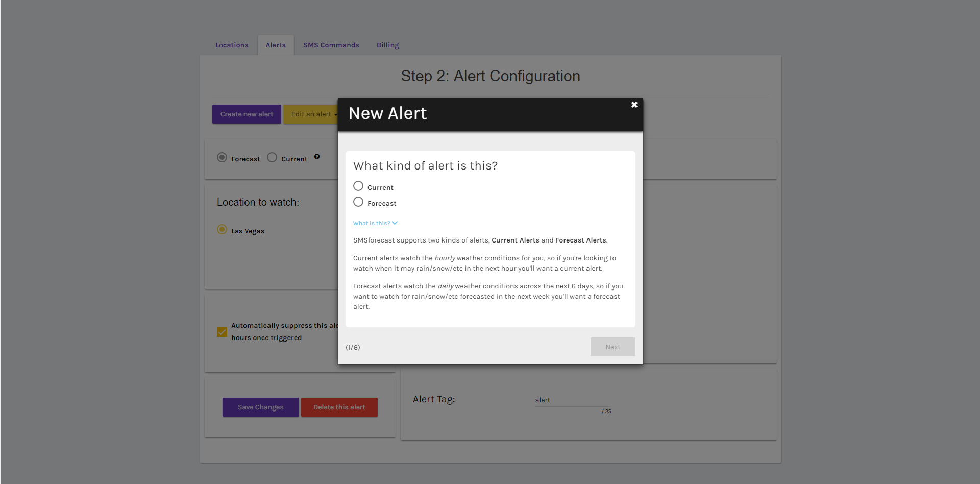Collapse the 'What is this?' explanation
The height and width of the screenshot is (484, 980).
[375, 223]
